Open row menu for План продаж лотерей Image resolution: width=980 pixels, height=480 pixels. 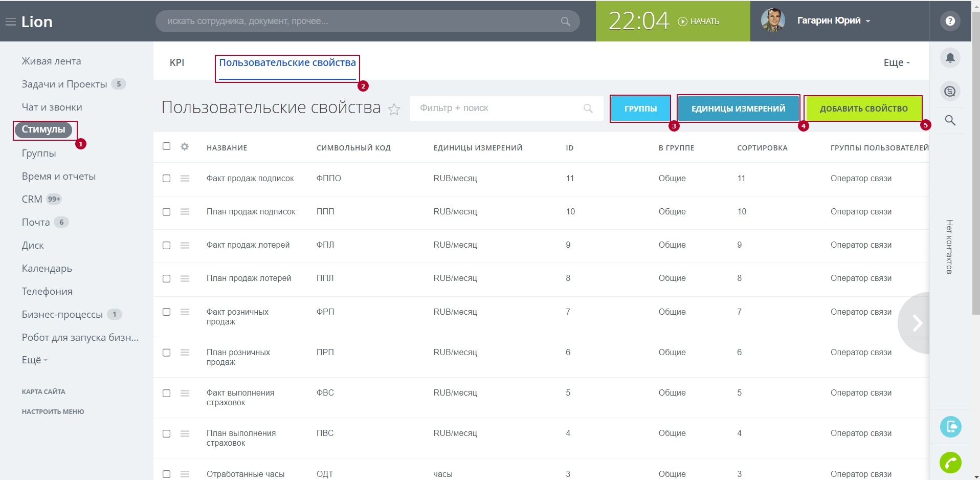click(185, 279)
